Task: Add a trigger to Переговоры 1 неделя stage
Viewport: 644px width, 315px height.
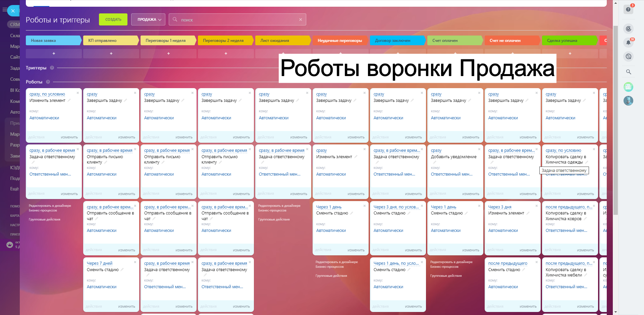Action: 168,54
